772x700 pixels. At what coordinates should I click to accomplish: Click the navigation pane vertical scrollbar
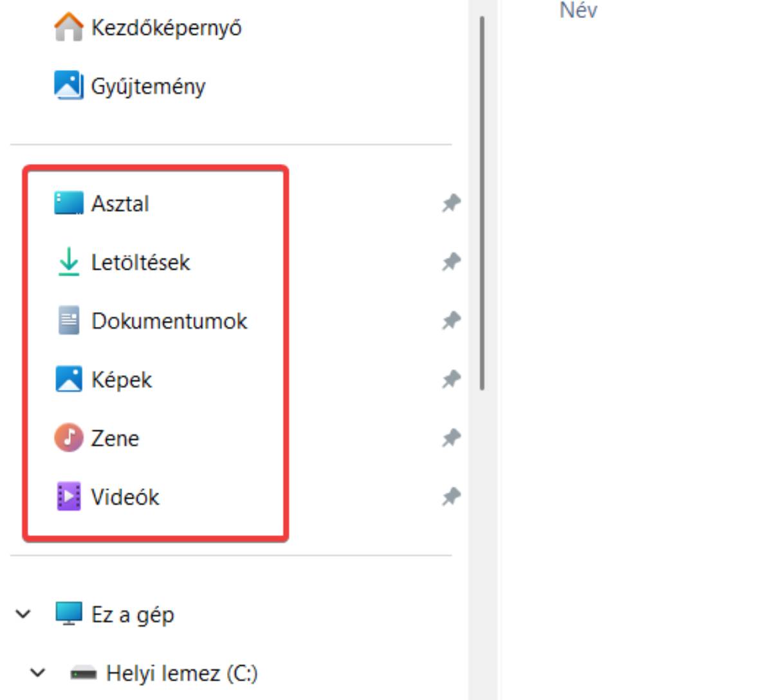tap(482, 203)
